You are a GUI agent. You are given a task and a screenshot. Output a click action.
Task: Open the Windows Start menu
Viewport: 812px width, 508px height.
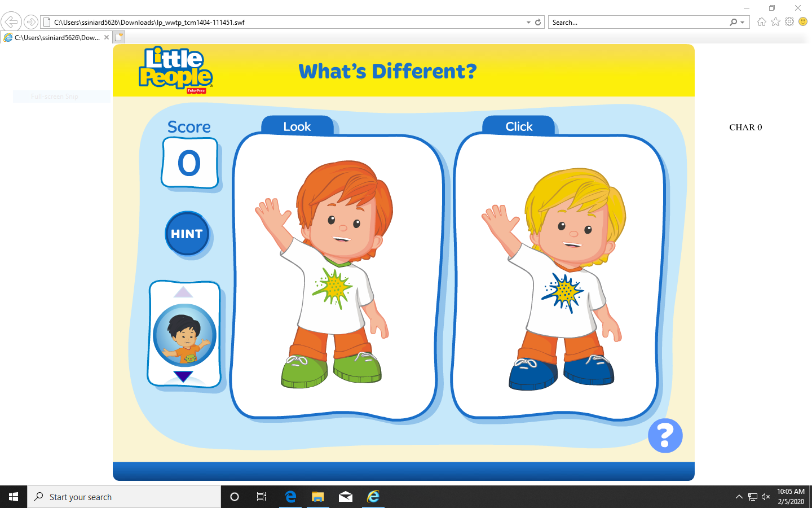[x=14, y=497]
